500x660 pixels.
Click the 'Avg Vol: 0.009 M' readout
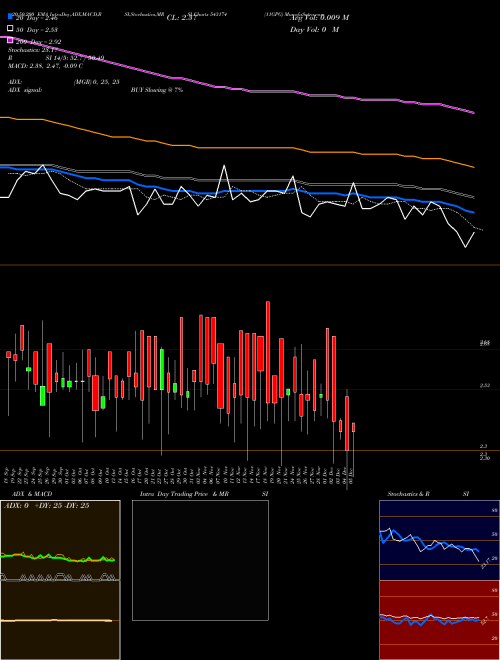pos(319,18)
